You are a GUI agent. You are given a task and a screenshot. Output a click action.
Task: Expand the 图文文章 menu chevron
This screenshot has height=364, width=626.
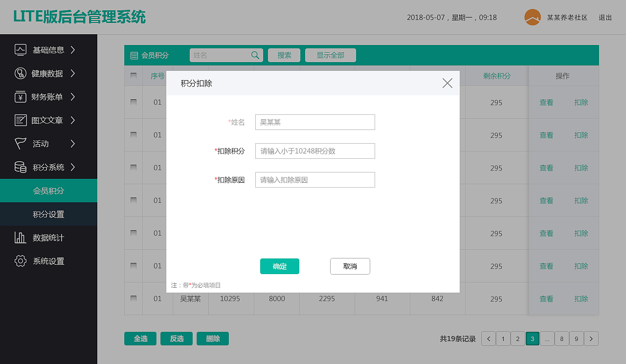point(73,120)
